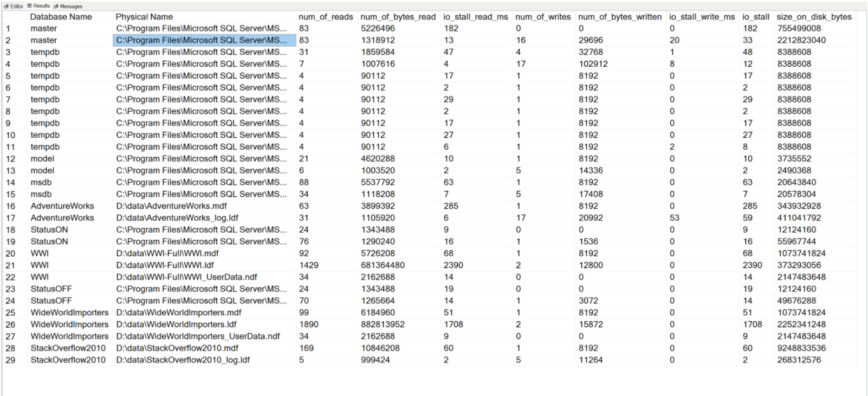
Task: Select the size on disk value 268312576
Action: tap(799, 360)
